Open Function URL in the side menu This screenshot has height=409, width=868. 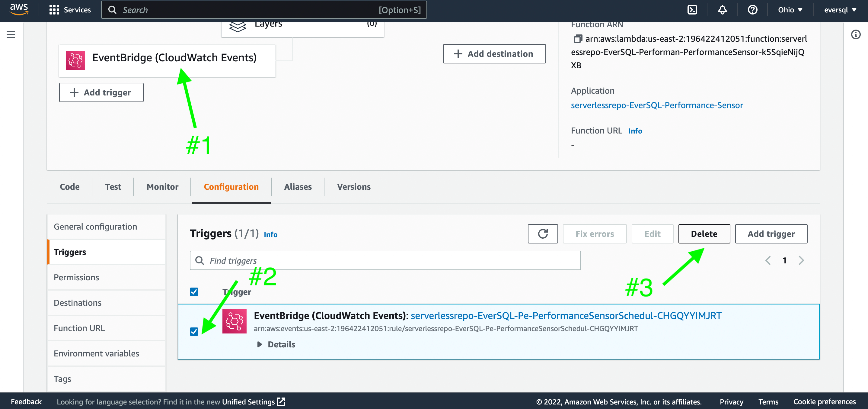click(x=107, y=328)
